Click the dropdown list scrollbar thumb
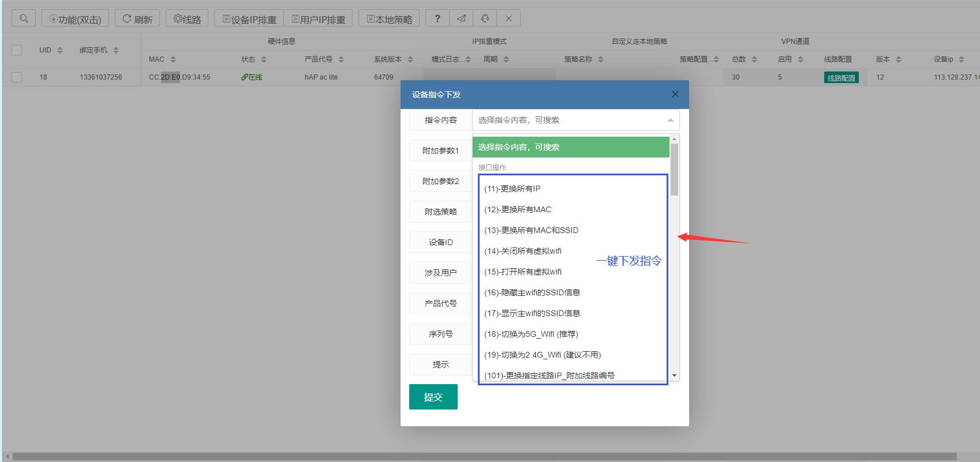980x462 pixels. pos(675,170)
